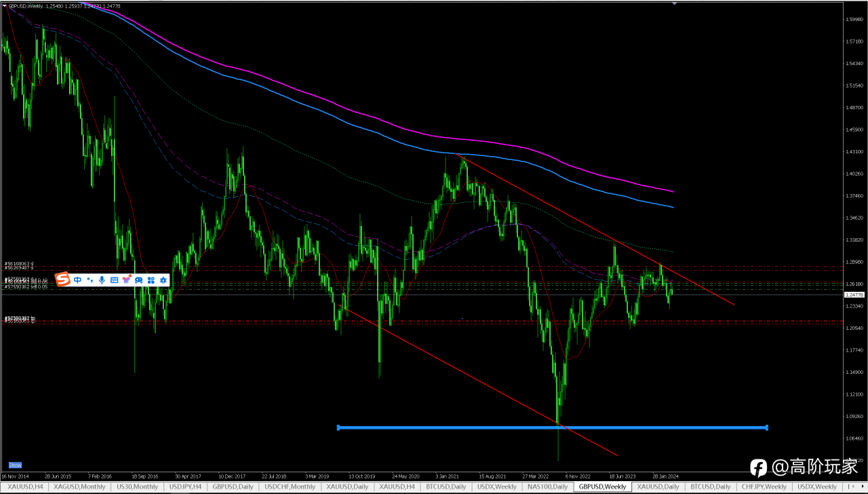This screenshot has width=868, height=494.
Task: Open the XAUUSD,H4 tab beside XAGUSD,Monthly
Action: click(26, 487)
